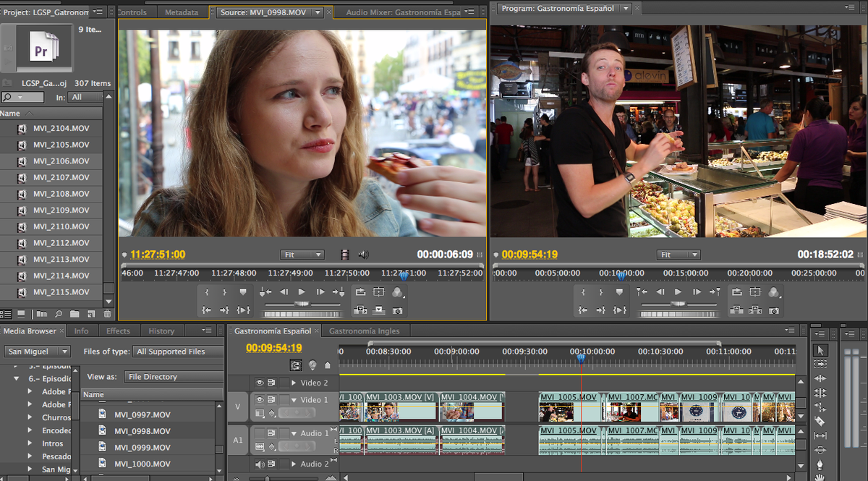Click the New Bin folder icon
Screen dimensions: 868x481
tap(74, 314)
